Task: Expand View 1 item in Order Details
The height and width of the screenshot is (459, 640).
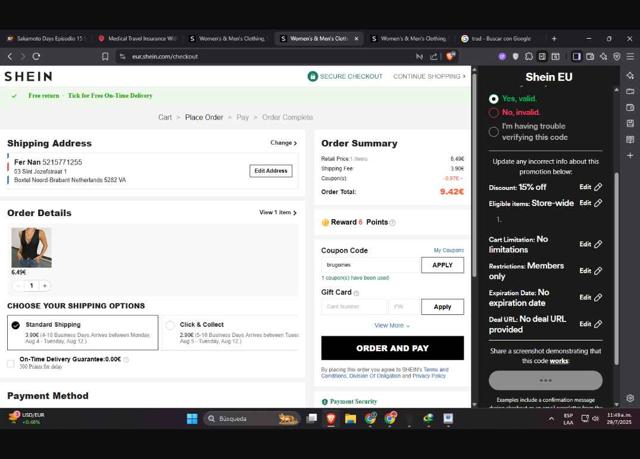Action: [x=278, y=213]
